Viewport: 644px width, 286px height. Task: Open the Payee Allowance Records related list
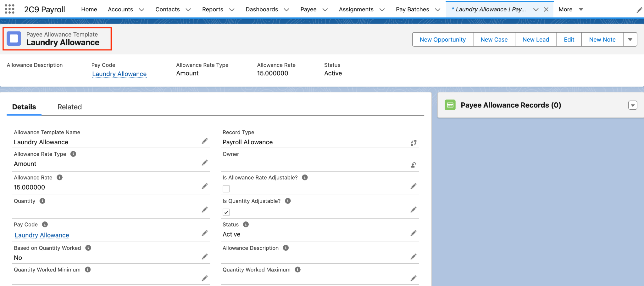tap(511, 105)
